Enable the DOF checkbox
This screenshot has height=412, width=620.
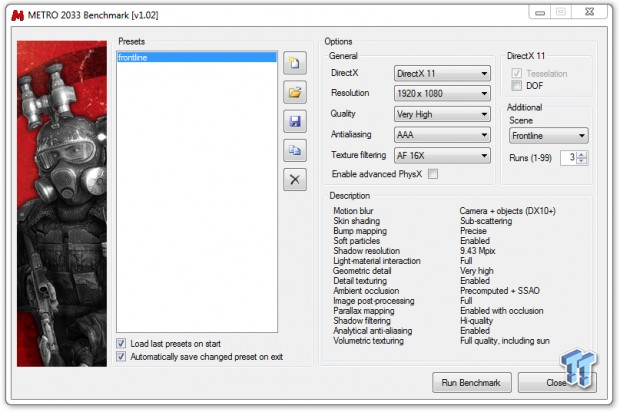pyautogui.click(x=516, y=86)
